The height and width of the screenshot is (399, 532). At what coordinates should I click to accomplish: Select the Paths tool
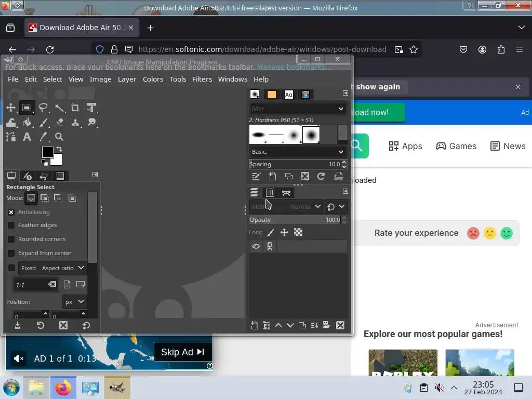pyautogui.click(x=11, y=137)
